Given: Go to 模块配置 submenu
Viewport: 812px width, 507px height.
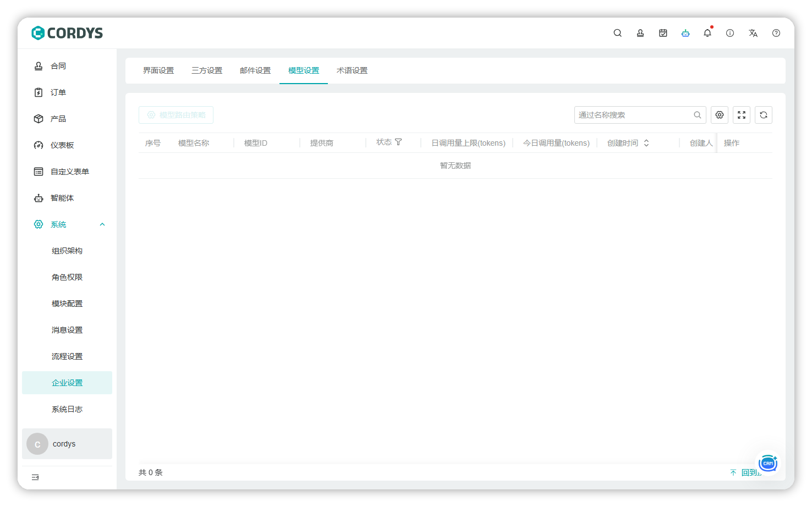Looking at the screenshot, I should point(67,304).
